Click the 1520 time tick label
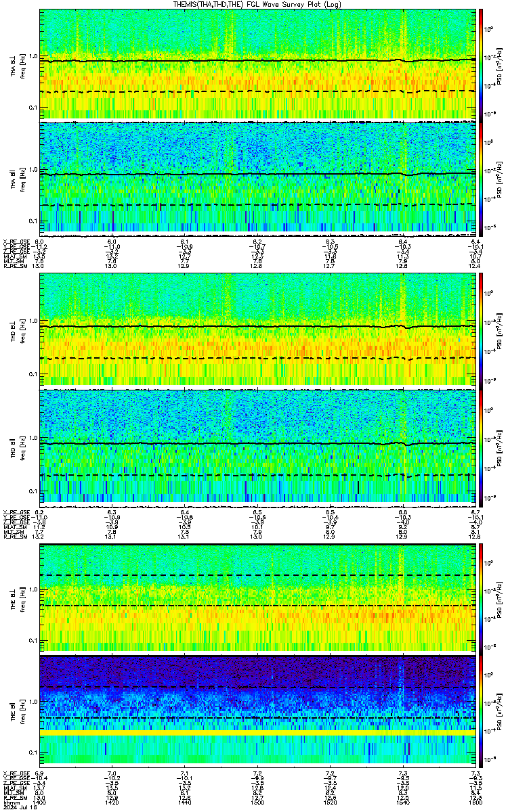Viewport: 508px width, 812px height. point(331,803)
